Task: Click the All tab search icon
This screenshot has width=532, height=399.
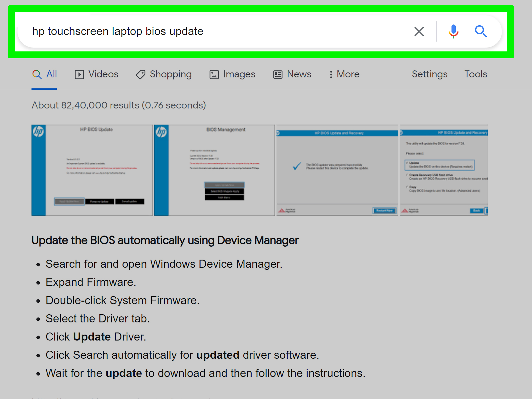Action: click(37, 74)
